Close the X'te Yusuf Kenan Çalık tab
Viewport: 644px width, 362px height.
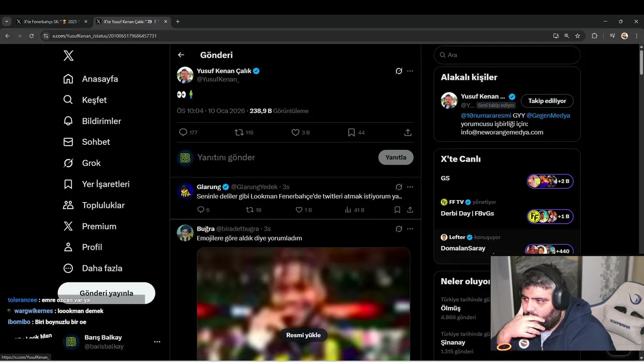[166, 22]
